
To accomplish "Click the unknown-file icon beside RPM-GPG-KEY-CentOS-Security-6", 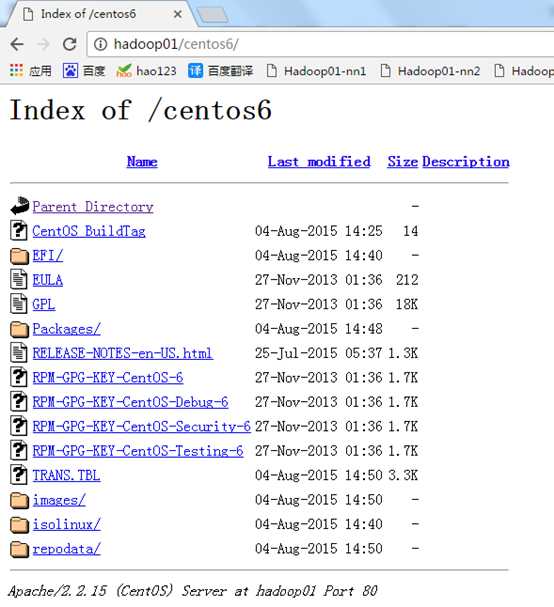I will (x=19, y=425).
